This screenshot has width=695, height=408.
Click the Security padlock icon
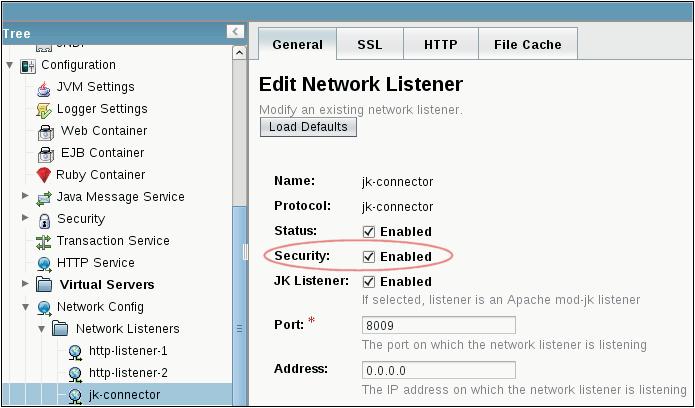tap(43, 219)
